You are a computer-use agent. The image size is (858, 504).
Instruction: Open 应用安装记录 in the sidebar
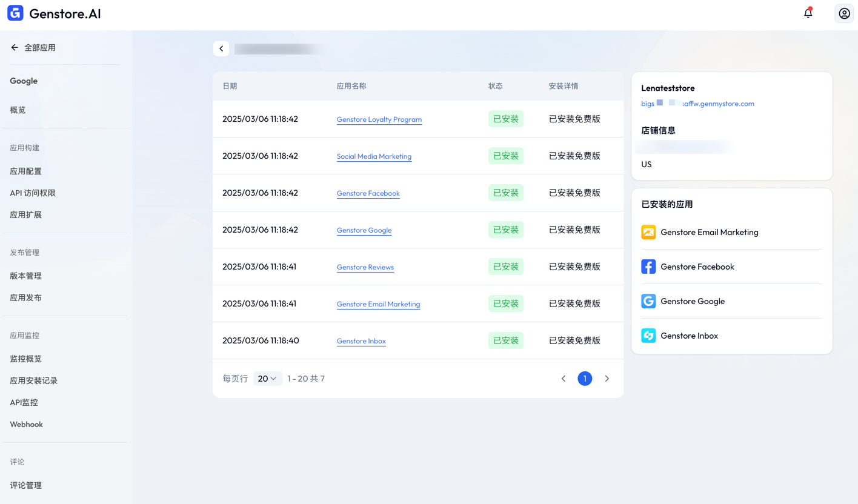click(34, 380)
